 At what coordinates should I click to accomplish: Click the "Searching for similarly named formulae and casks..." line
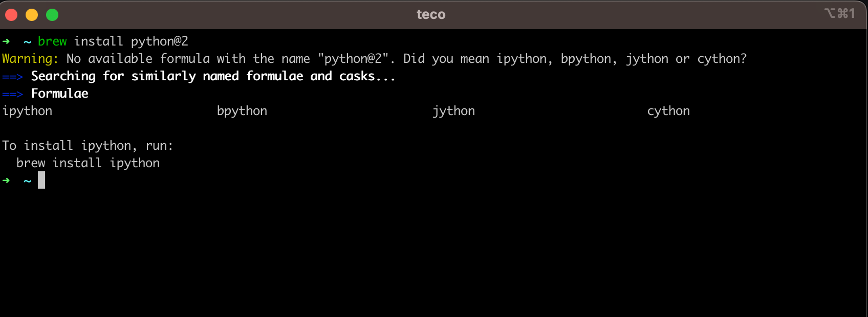213,76
